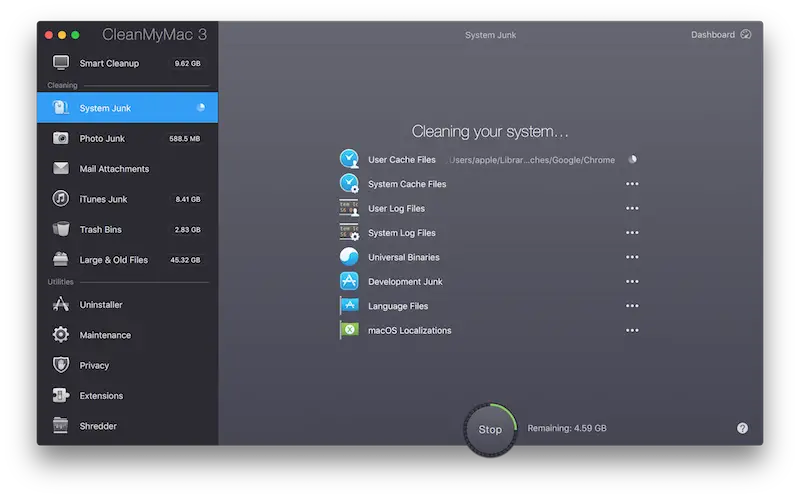
Task: Open Smart Cleanup monitor icon
Action: click(61, 63)
